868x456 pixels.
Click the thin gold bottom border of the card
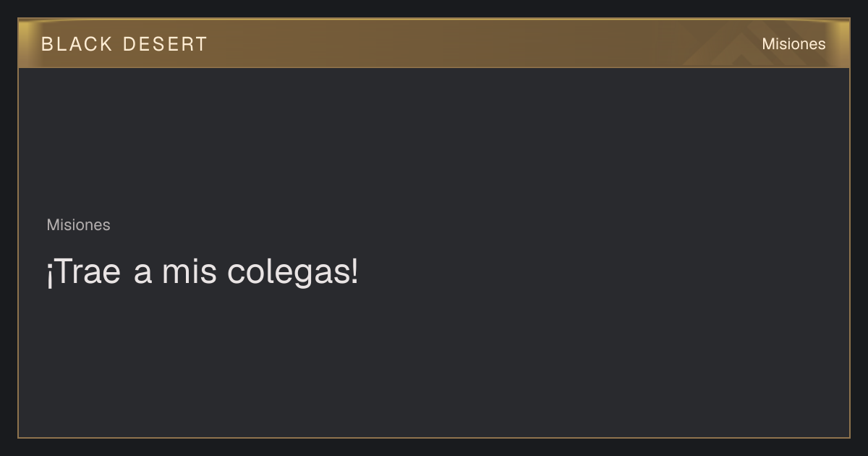tap(434, 437)
